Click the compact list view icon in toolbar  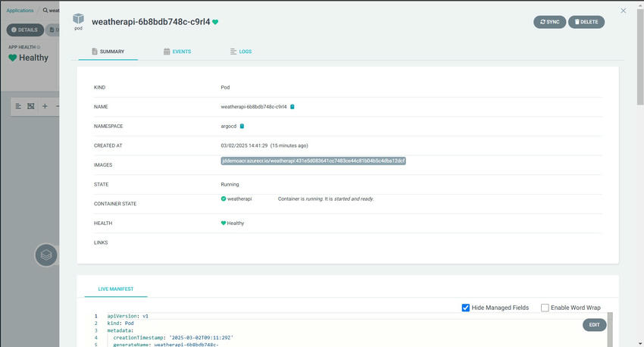tap(18, 106)
